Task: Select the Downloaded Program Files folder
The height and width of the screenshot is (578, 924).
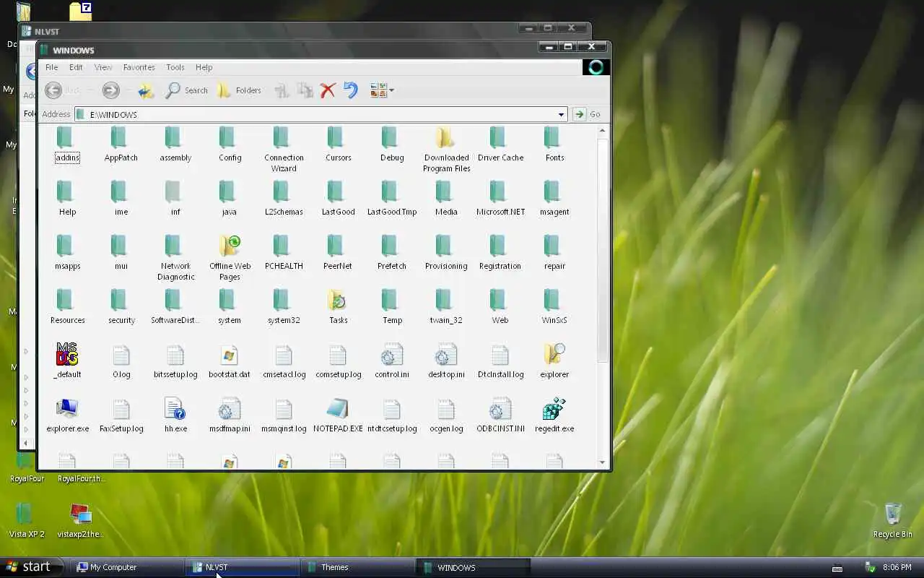Action: pos(446,150)
